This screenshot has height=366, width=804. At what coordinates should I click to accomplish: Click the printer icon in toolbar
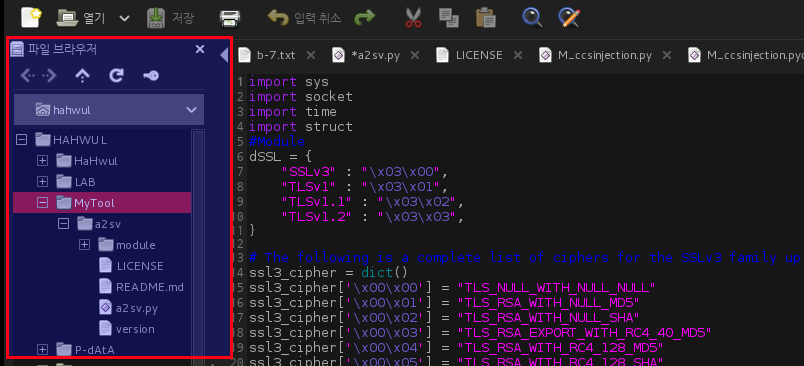point(230,18)
